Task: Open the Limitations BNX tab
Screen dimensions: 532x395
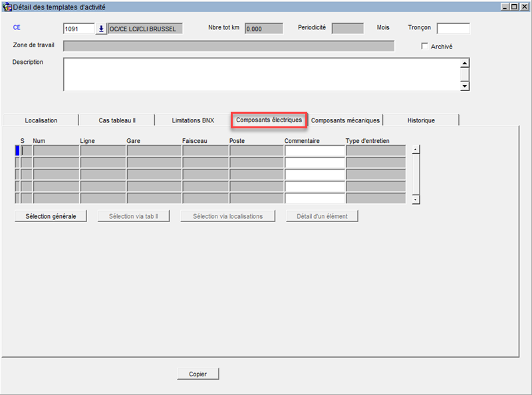Action: point(193,120)
